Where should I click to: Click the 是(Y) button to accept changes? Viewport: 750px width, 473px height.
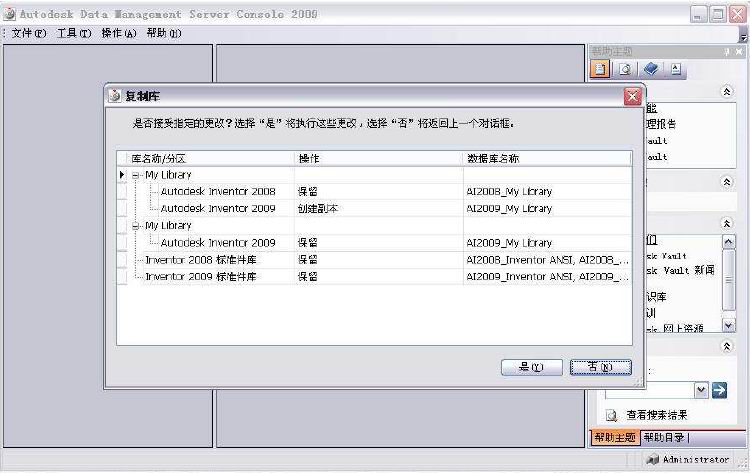click(x=531, y=367)
